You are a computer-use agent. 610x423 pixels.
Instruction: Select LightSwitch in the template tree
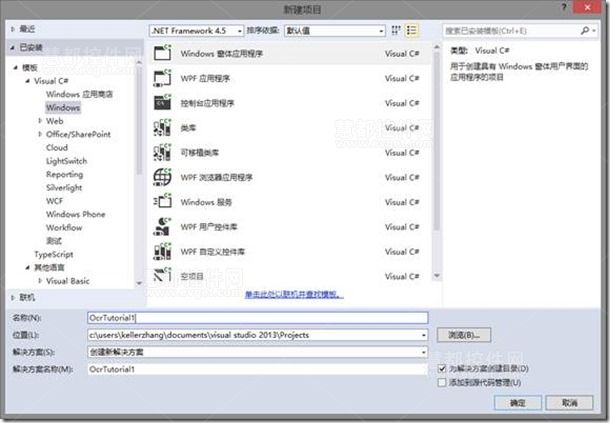point(67,161)
